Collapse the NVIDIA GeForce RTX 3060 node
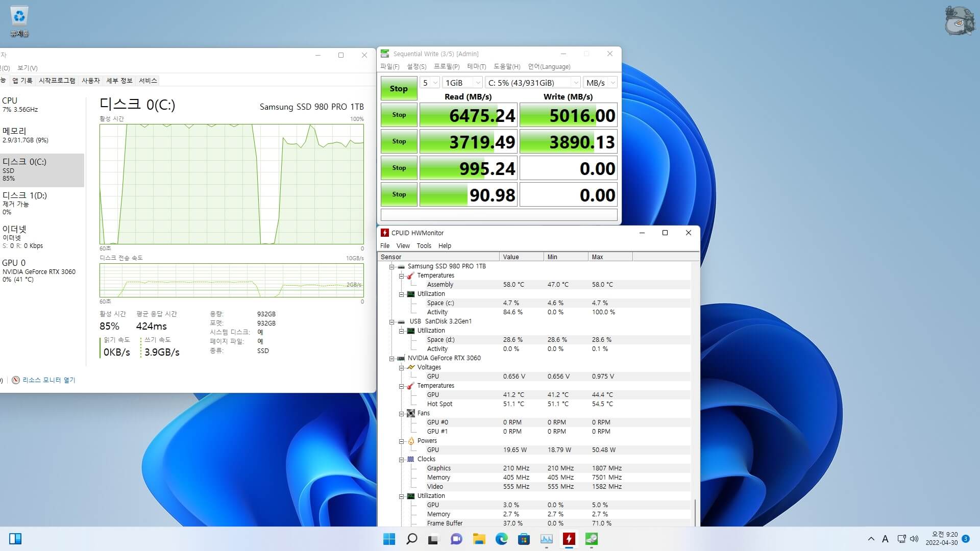 (x=392, y=359)
